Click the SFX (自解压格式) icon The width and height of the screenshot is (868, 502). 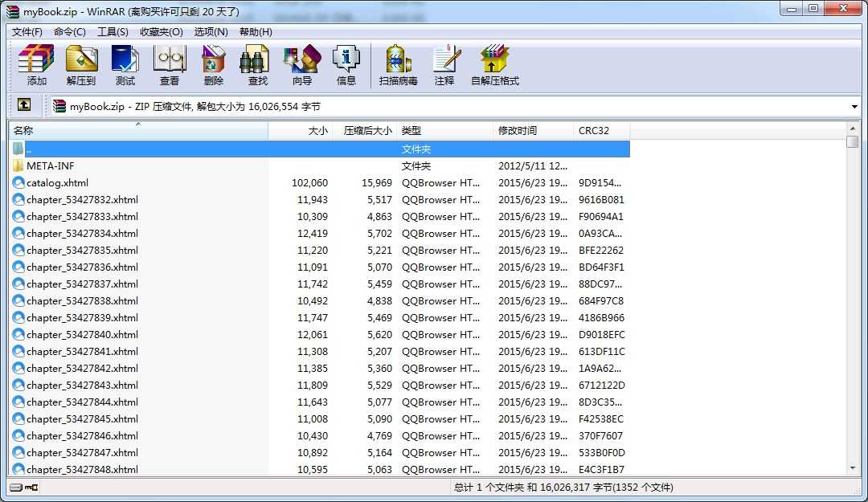point(493,59)
